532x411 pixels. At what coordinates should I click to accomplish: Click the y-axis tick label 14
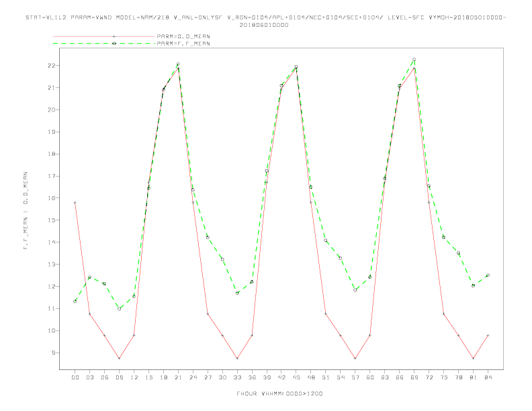[52, 242]
